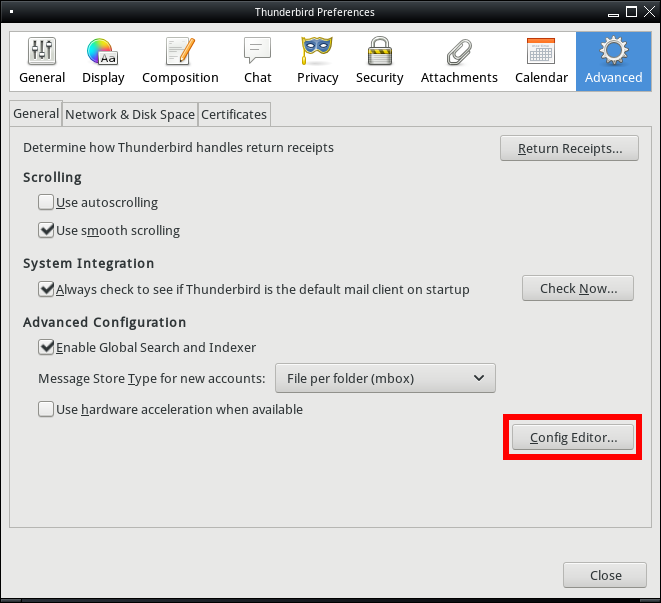This screenshot has height=603, width=661.
Task: Click the Thunderbird Preferences window title
Action: coord(314,12)
